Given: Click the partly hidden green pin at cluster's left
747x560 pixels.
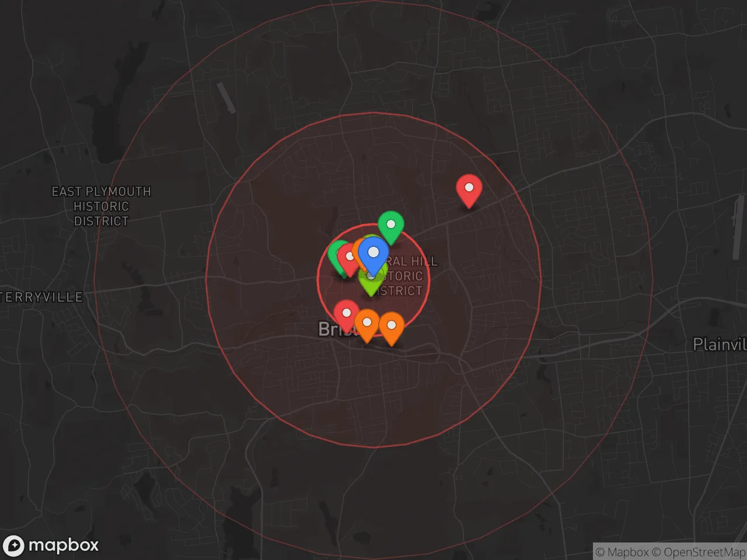Looking at the screenshot, I should [x=335, y=254].
